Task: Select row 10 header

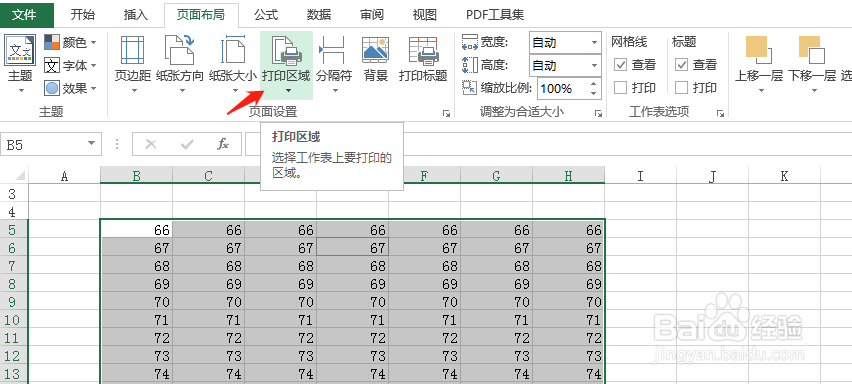Action: click(x=14, y=319)
